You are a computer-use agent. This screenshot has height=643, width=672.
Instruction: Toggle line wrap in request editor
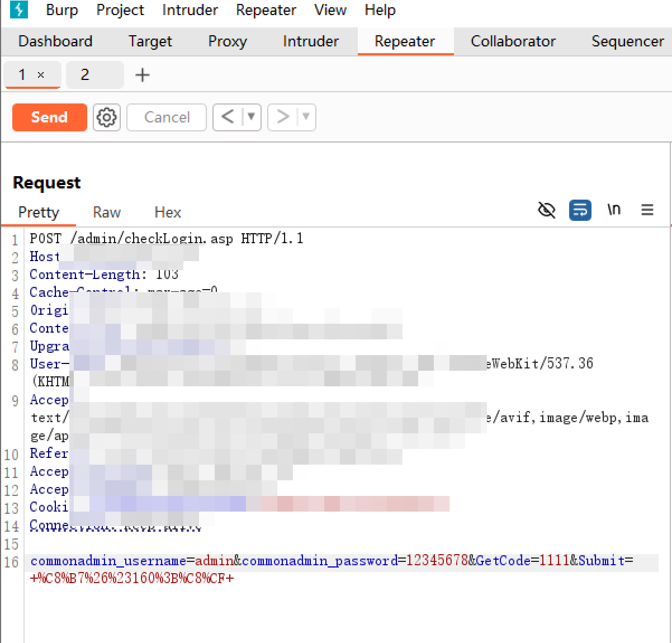(580, 210)
